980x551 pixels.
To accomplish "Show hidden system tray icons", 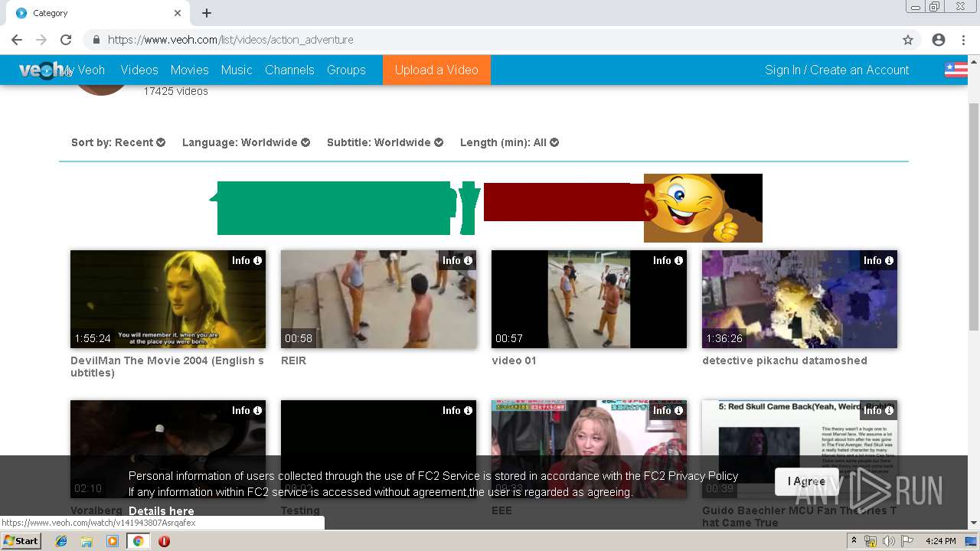I will point(854,541).
